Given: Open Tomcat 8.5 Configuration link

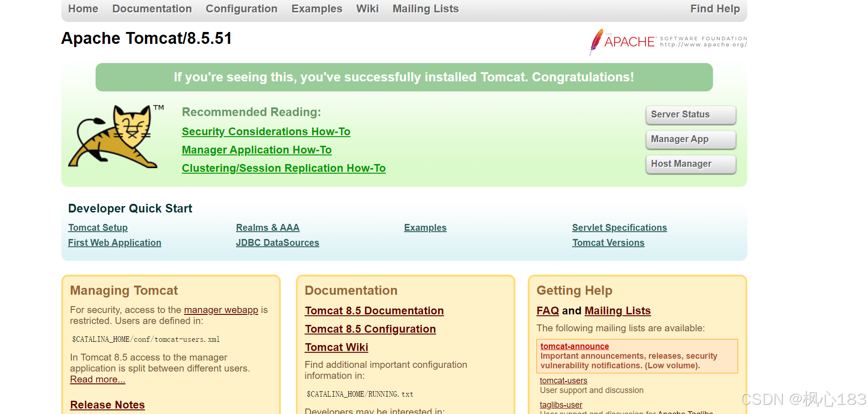Looking at the screenshot, I should (x=370, y=329).
